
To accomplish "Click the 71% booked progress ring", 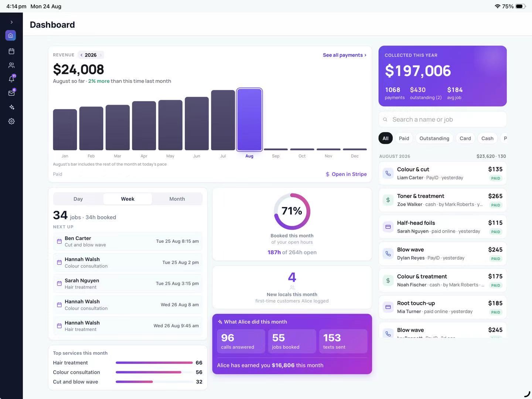I will click(292, 212).
